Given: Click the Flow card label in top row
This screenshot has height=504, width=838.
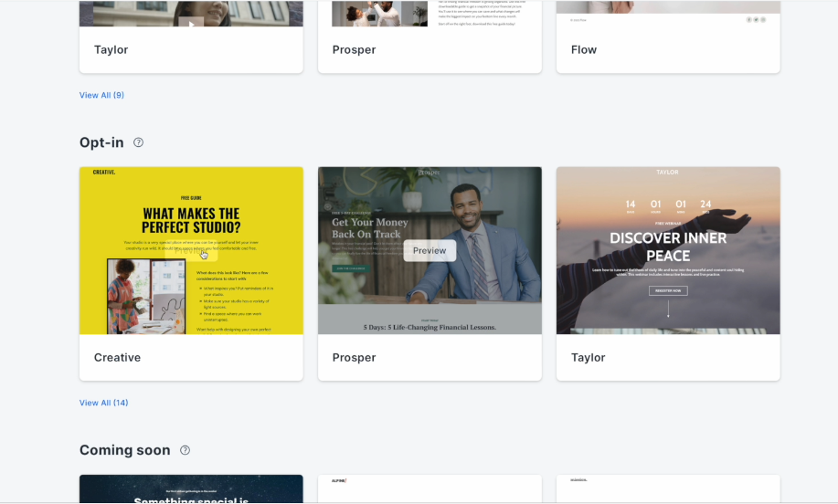Looking at the screenshot, I should (584, 49).
